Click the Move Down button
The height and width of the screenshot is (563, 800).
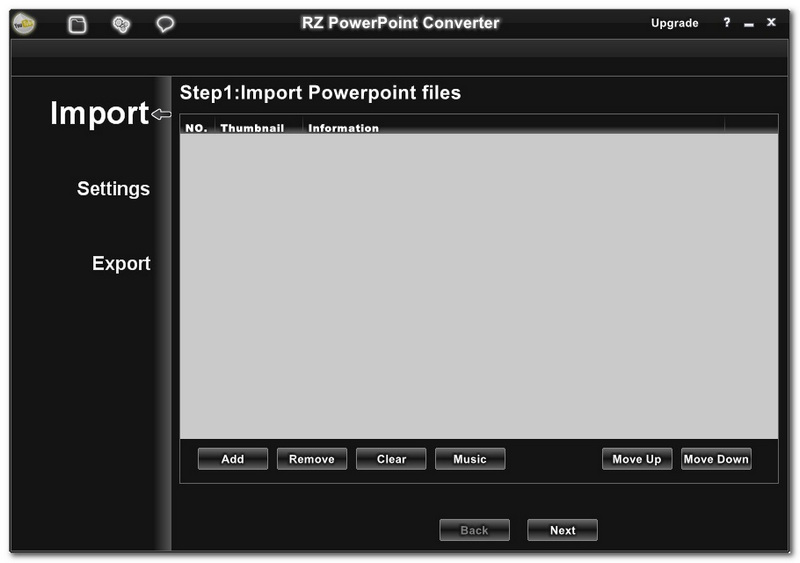(716, 459)
